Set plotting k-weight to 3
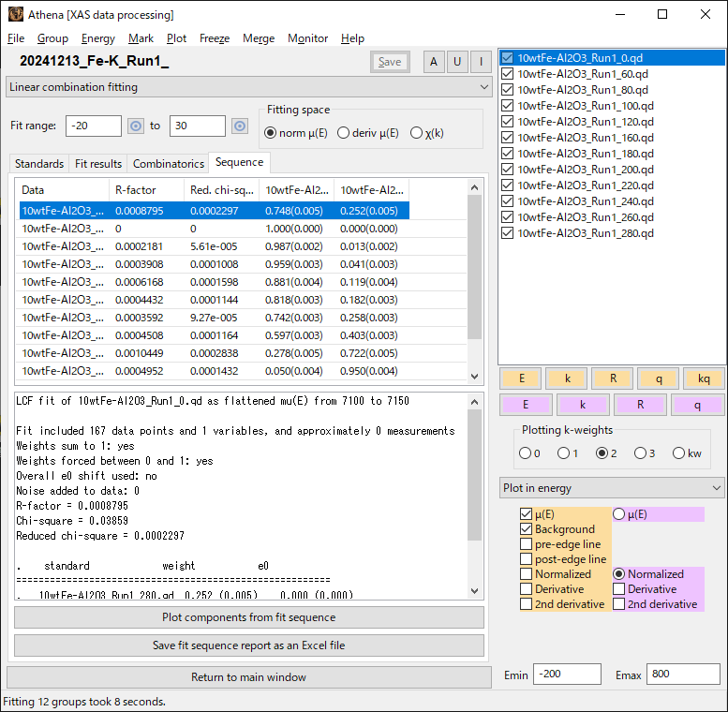Viewport: 728px width, 712px height. 640,453
